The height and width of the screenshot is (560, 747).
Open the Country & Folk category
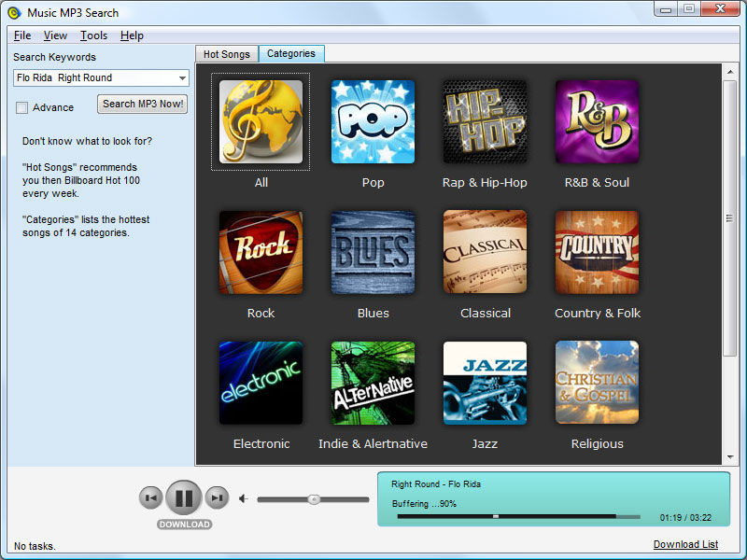tap(597, 252)
